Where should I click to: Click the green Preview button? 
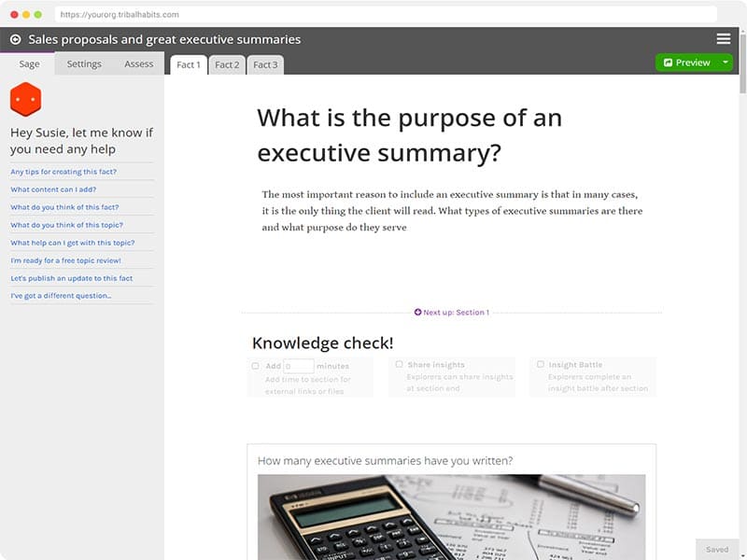pyautogui.click(x=687, y=63)
